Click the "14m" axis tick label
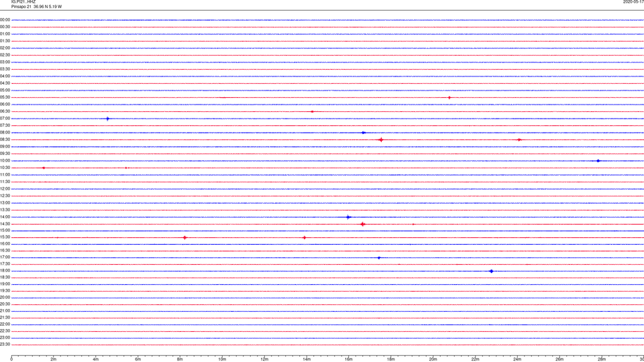 307,359
